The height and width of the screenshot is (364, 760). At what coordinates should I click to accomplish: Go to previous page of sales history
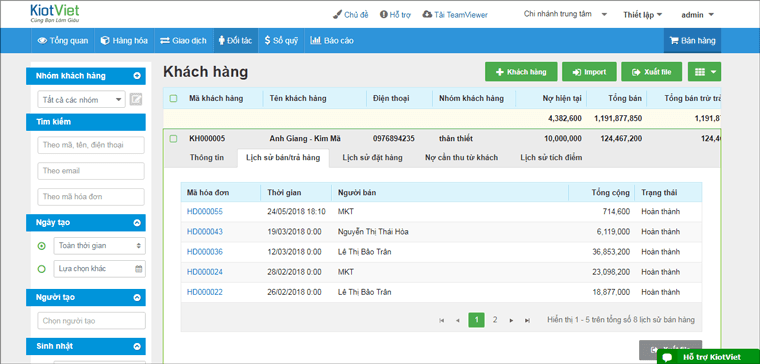[x=458, y=320]
